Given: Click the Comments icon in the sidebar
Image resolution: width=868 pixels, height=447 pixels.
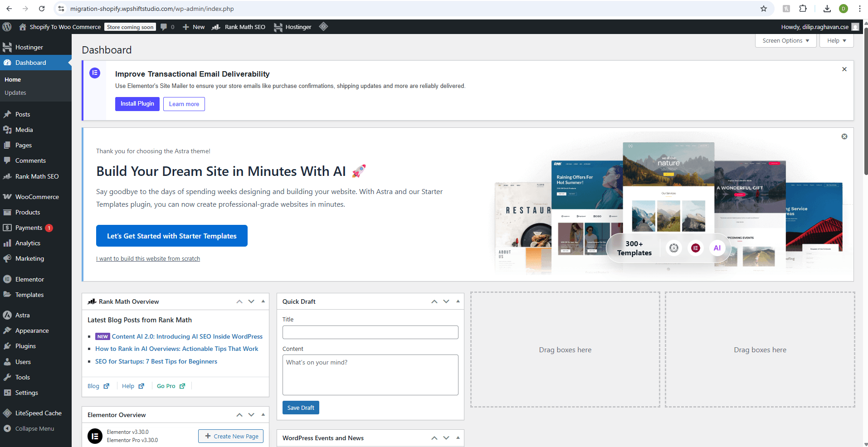Looking at the screenshot, I should point(7,160).
